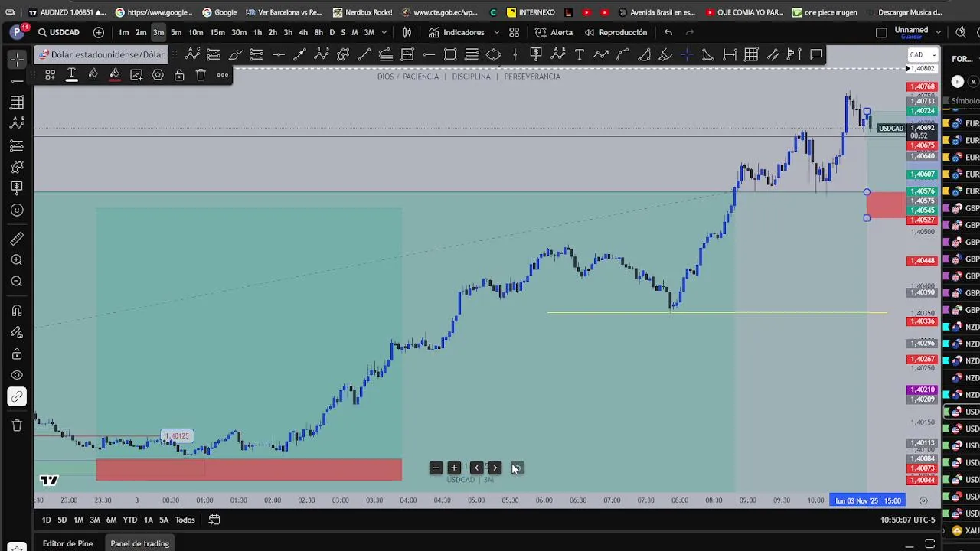980x551 pixels.
Task: Change text color in drawing toolbar
Action: click(71, 74)
